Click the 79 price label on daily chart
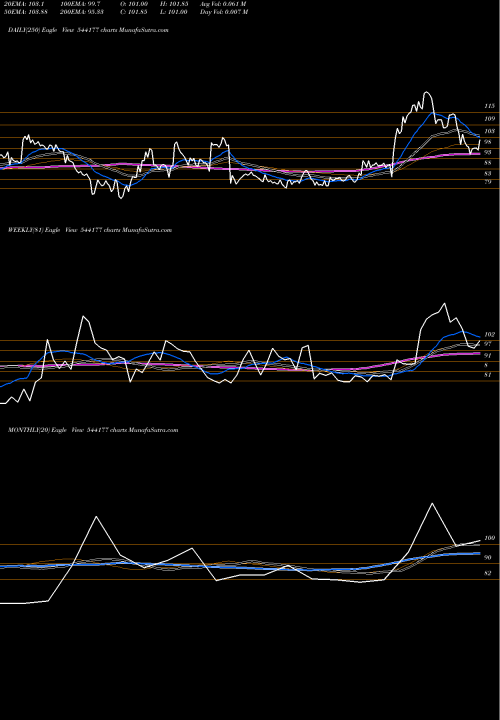The width and height of the screenshot is (500, 720). tap(488, 182)
